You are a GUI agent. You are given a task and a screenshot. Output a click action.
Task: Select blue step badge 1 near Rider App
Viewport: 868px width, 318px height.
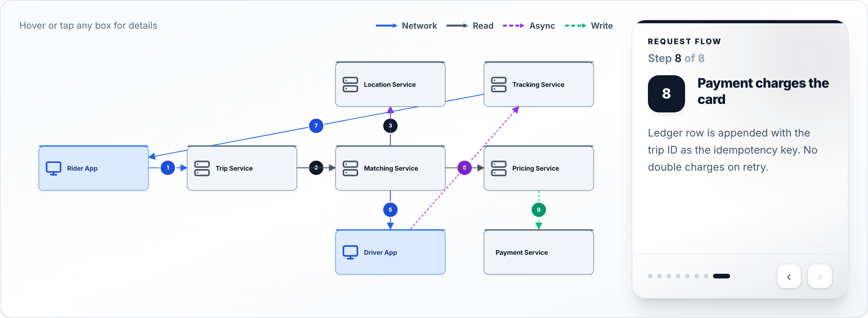point(168,168)
